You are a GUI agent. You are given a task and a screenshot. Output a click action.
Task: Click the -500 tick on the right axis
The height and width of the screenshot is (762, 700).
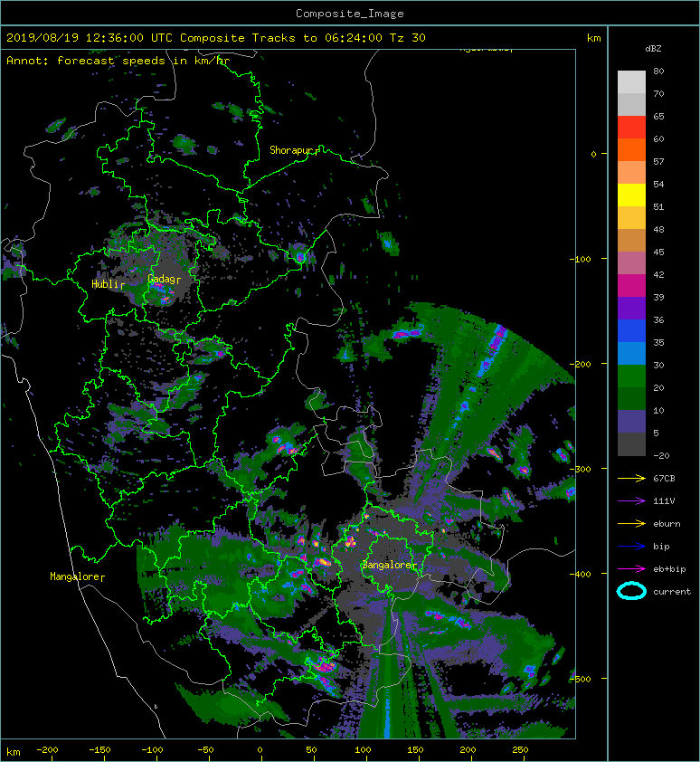[x=581, y=679]
